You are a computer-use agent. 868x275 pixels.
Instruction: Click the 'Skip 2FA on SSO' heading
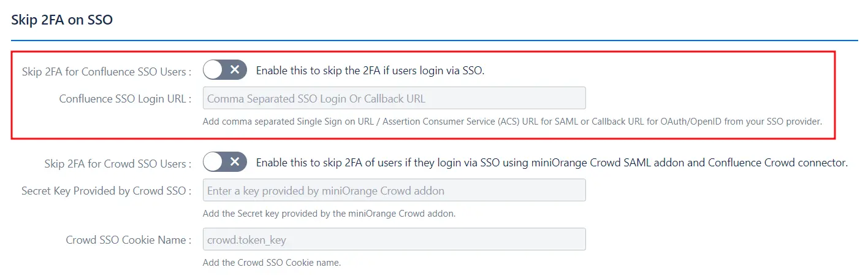point(62,20)
